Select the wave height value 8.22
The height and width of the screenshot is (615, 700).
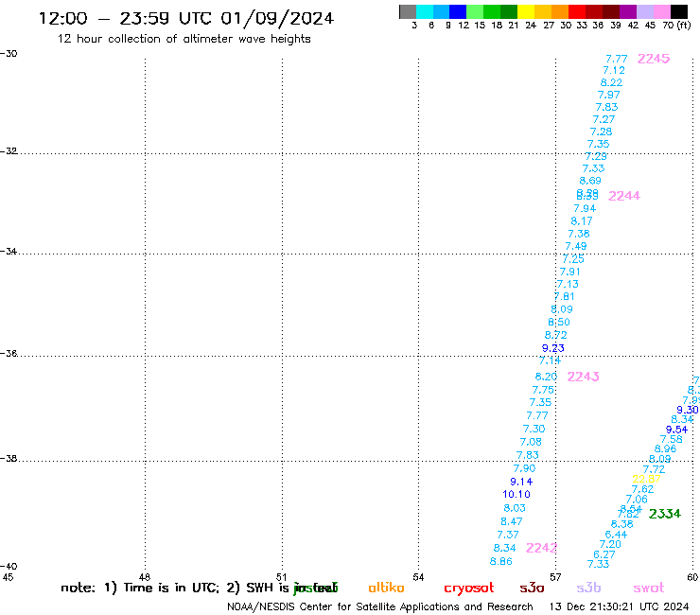(x=611, y=82)
